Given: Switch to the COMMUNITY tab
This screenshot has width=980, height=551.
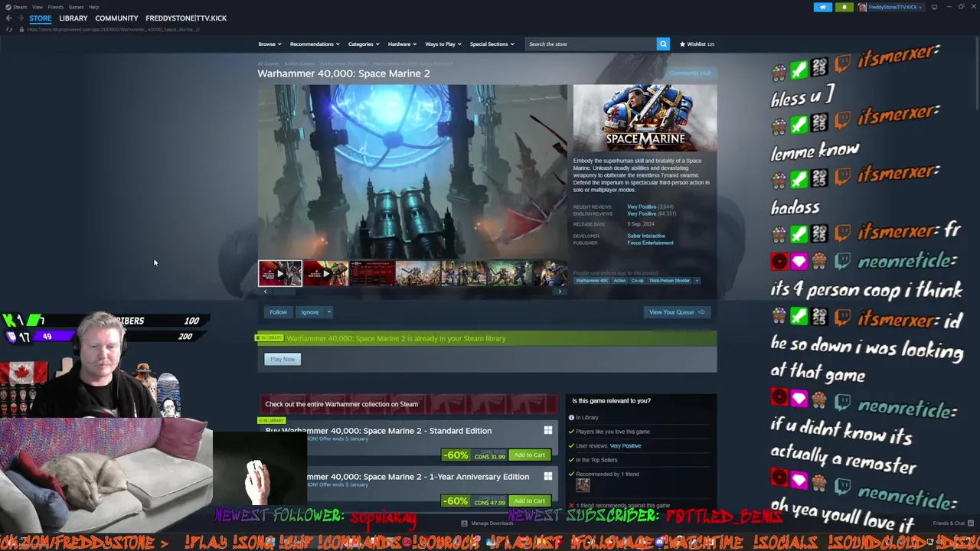Looking at the screenshot, I should [x=116, y=18].
